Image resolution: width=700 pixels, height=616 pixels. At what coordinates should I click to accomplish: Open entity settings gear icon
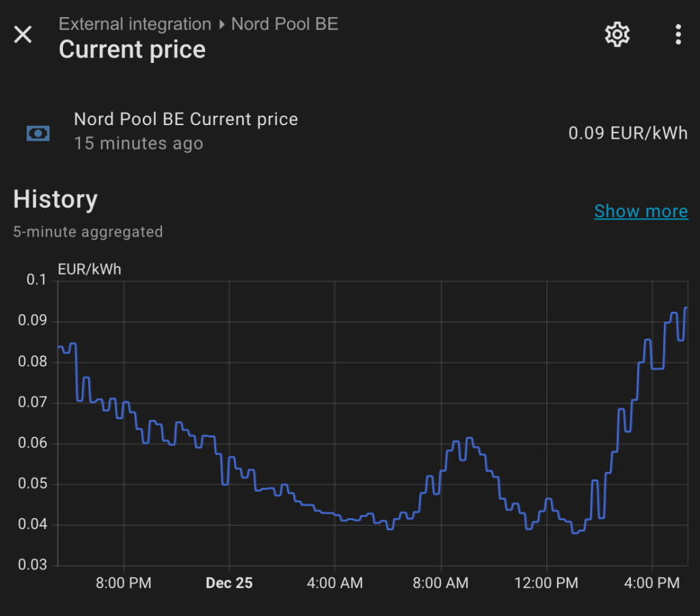click(617, 34)
